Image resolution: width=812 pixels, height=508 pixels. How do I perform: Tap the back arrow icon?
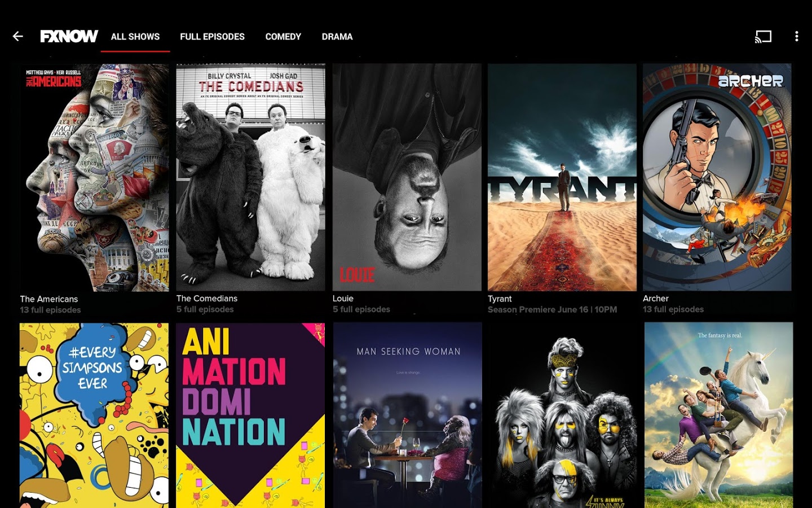pyautogui.click(x=18, y=37)
